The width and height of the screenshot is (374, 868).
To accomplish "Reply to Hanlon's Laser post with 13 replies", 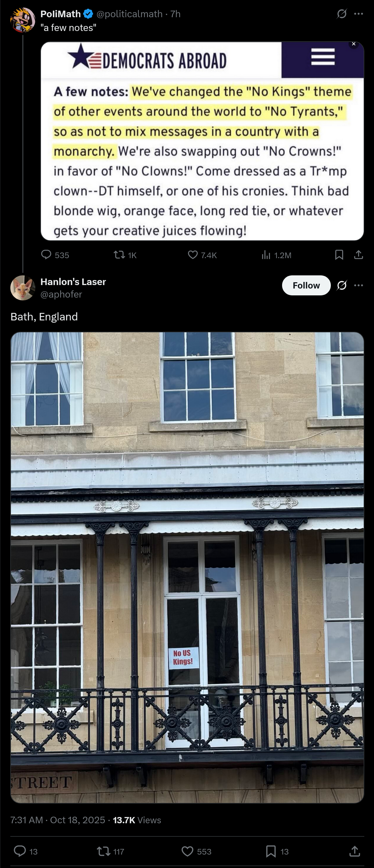I will click(26, 851).
